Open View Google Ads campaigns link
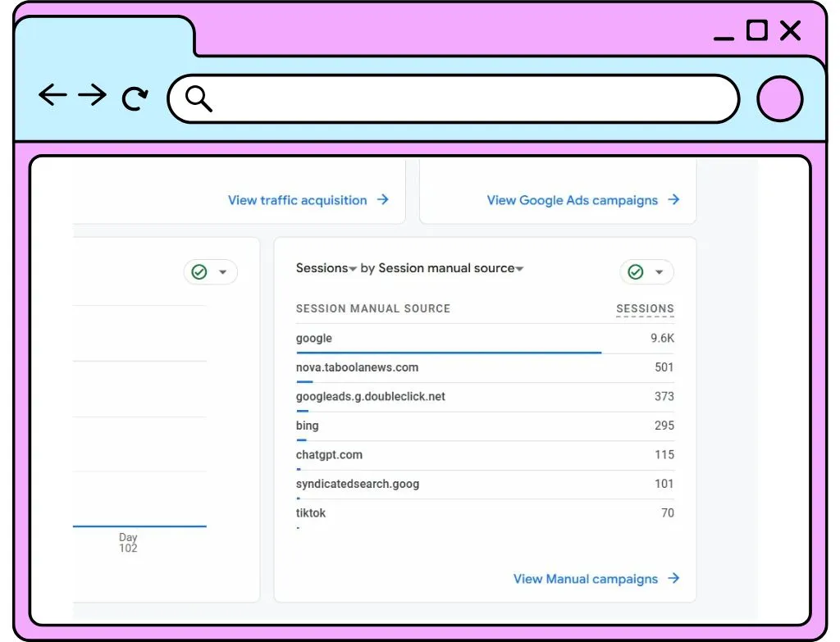 572,200
